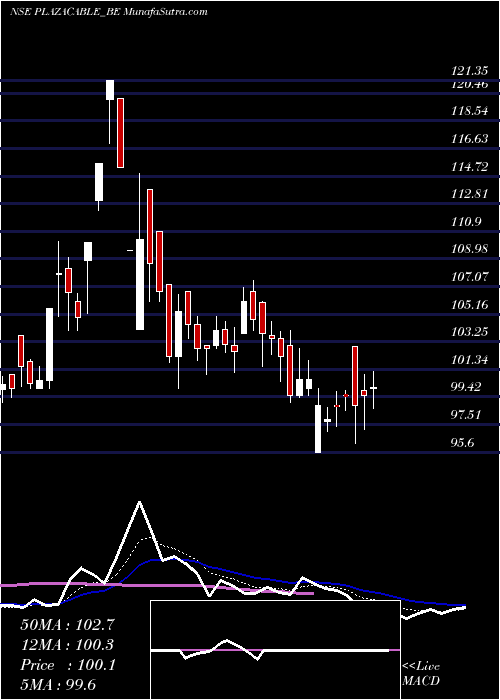Click the tall red candle below the peak
Screen dimensions: 500x700
pos(120,133)
